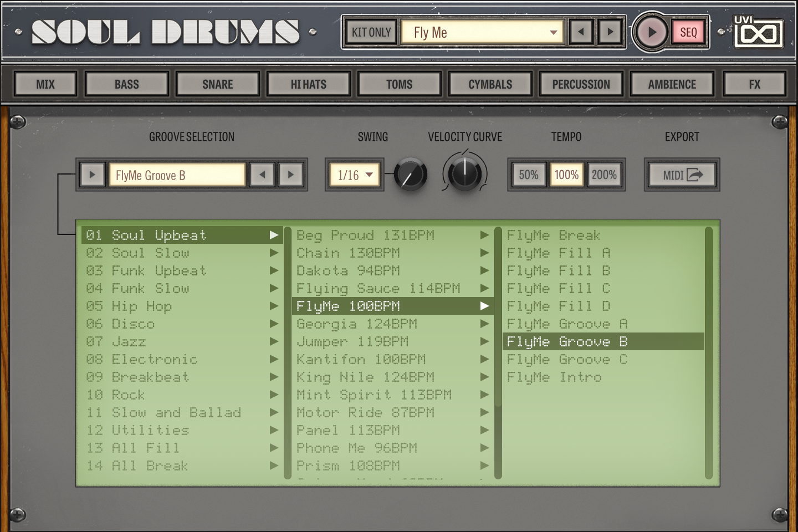Image resolution: width=798 pixels, height=532 pixels.
Task: Click the FX button
Action: pyautogui.click(x=754, y=84)
